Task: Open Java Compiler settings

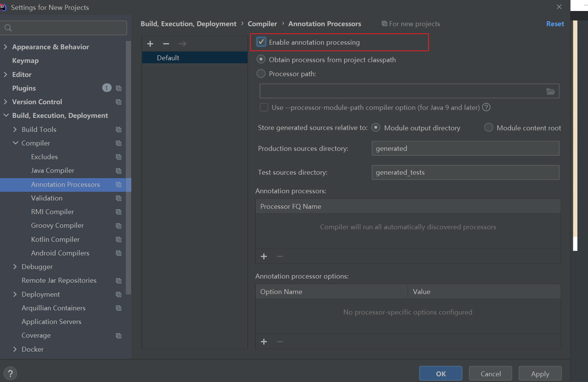Action: pos(53,171)
